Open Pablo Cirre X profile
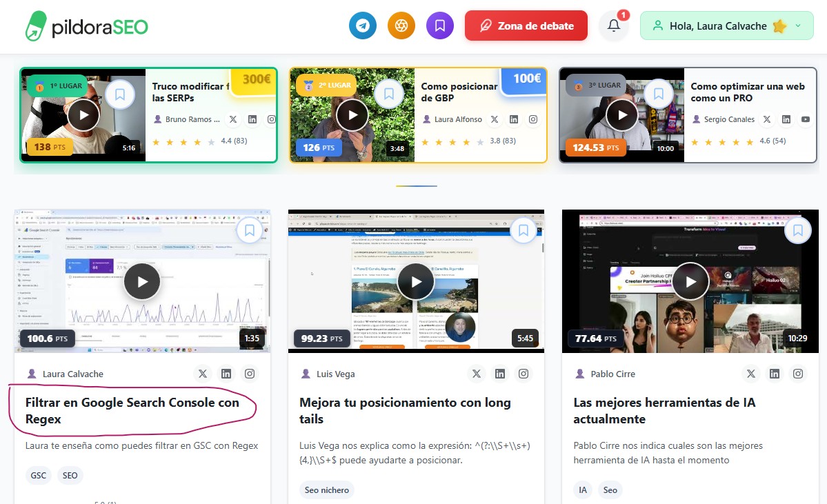827x504 pixels. point(751,374)
